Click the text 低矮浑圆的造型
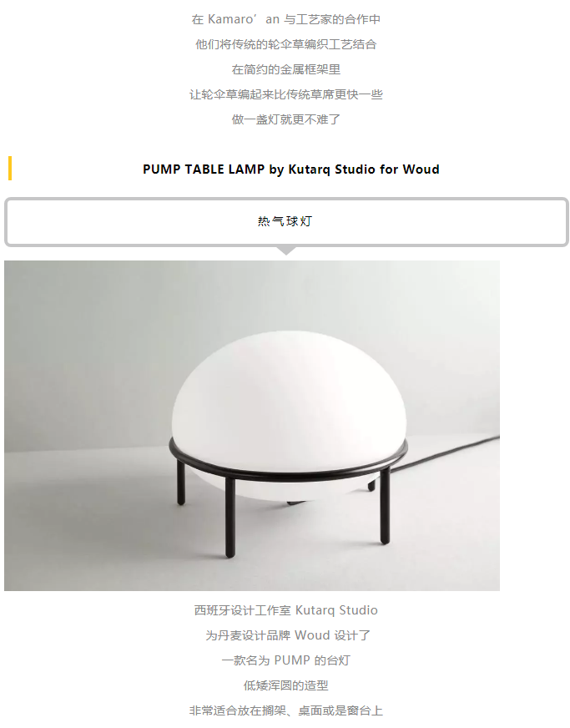This screenshot has width=570, height=728. [286, 685]
